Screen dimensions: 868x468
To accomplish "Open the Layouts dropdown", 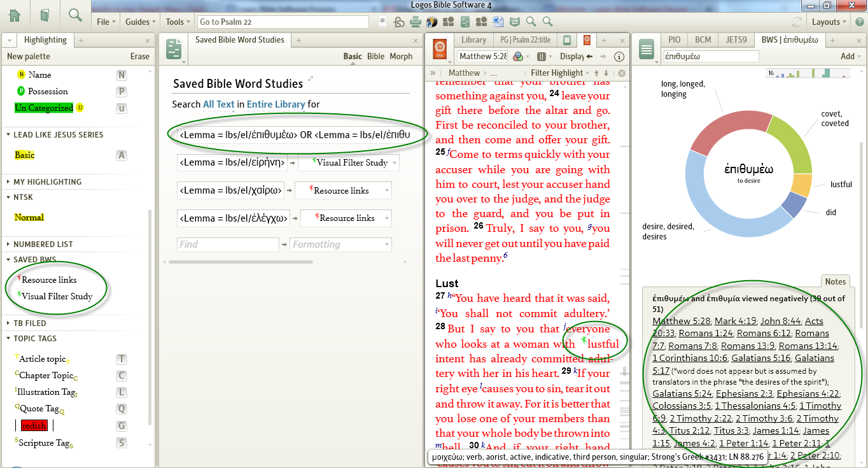I will (x=829, y=22).
